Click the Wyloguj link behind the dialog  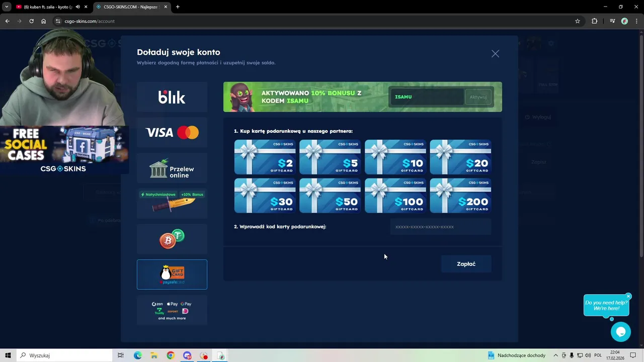538,117
